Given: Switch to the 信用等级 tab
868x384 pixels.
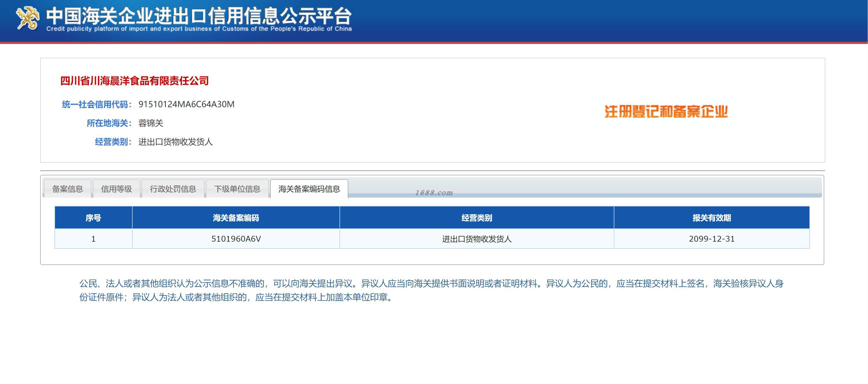Looking at the screenshot, I should pos(117,189).
